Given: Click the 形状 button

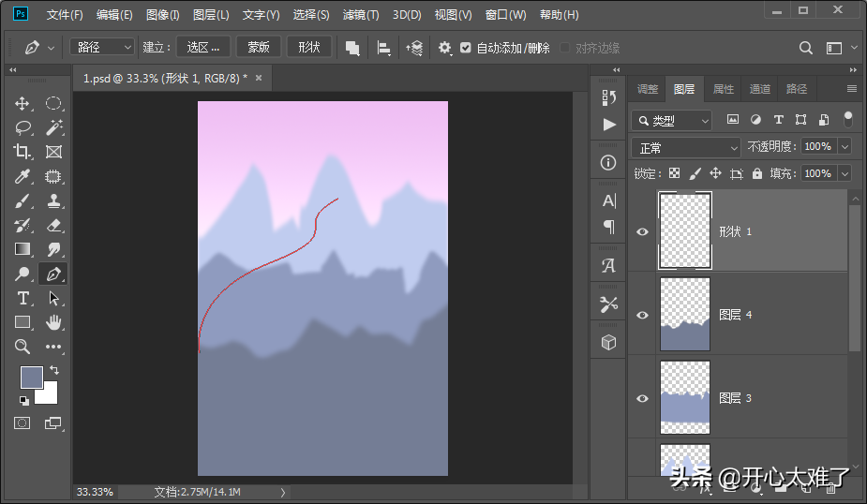Looking at the screenshot, I should click(x=309, y=48).
